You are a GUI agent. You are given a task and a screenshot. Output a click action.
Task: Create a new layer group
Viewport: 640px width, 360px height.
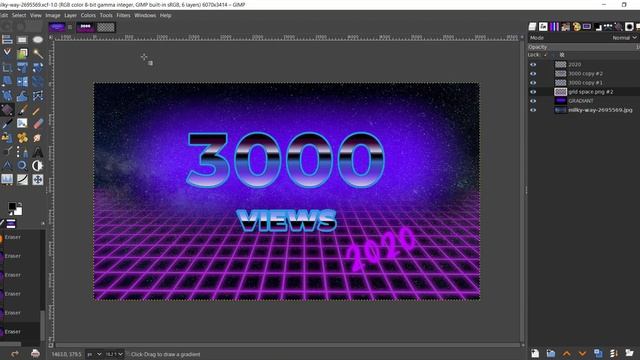pyautogui.click(x=551, y=353)
